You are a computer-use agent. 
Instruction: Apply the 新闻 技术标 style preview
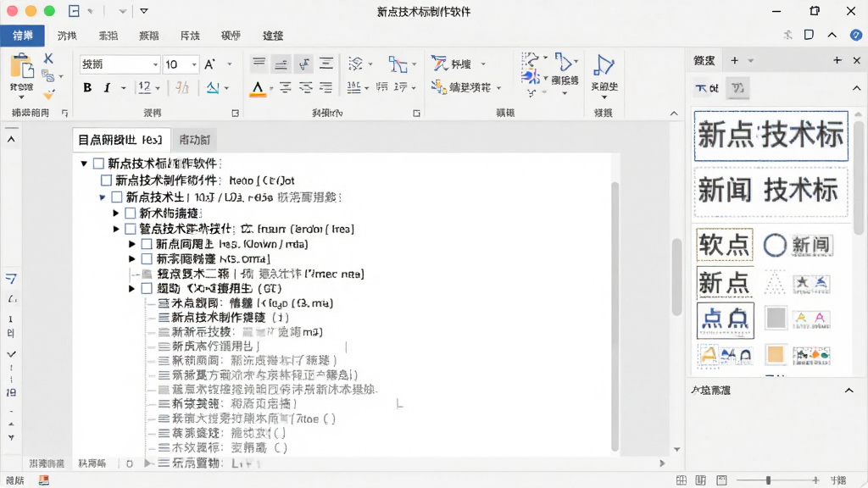[771, 191]
